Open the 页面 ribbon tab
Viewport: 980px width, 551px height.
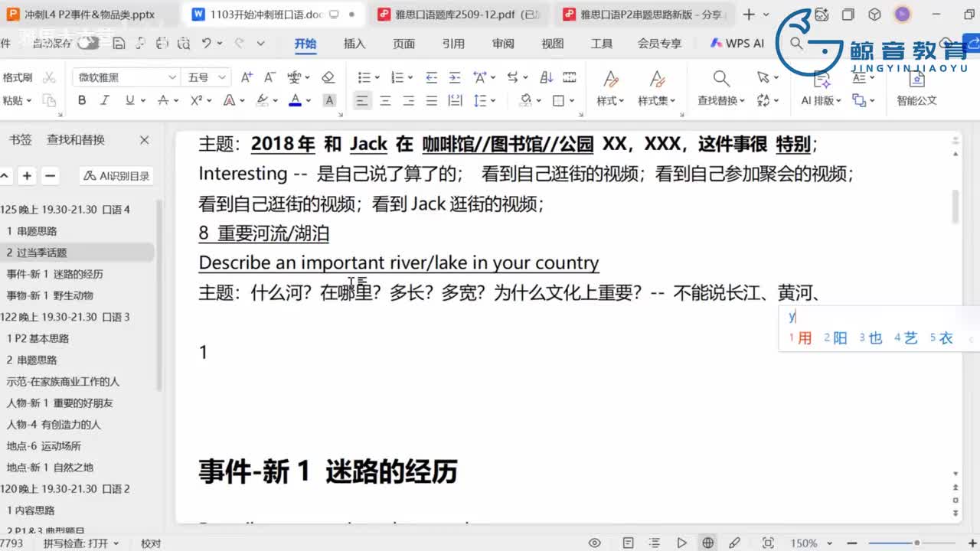pyautogui.click(x=403, y=44)
